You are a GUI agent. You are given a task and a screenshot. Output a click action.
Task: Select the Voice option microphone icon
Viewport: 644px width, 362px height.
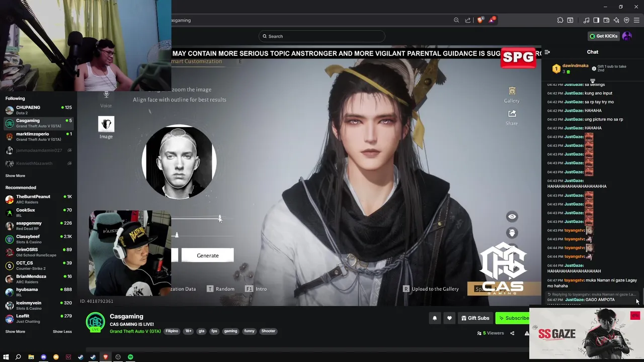click(106, 95)
